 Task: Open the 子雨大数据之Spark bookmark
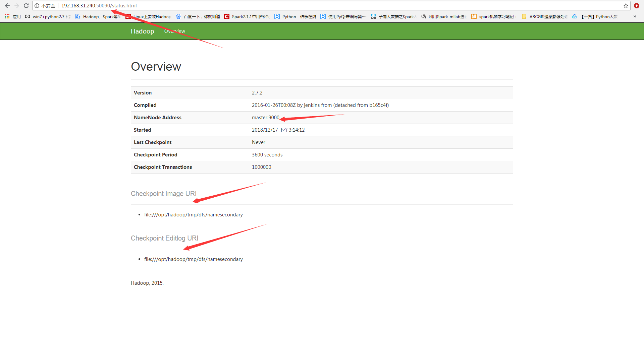[393, 16]
